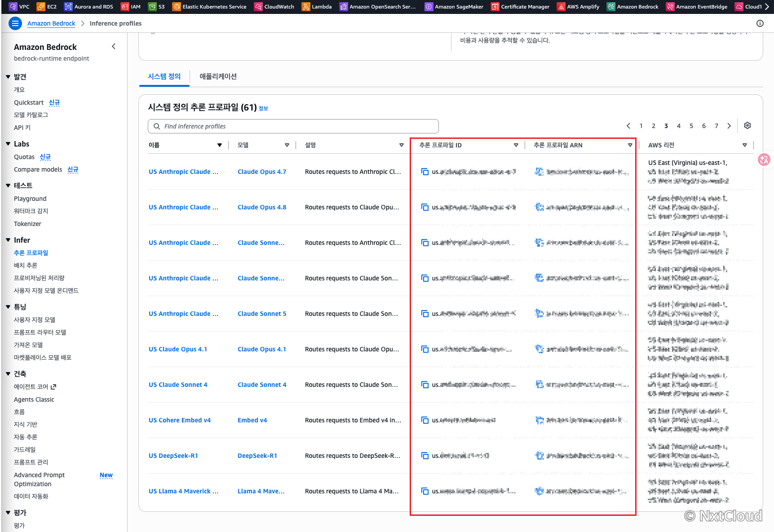Image resolution: width=774 pixels, height=532 pixels.
Task: Copy profile ARN for Claude Sonnet 4 row
Action: [x=540, y=385]
